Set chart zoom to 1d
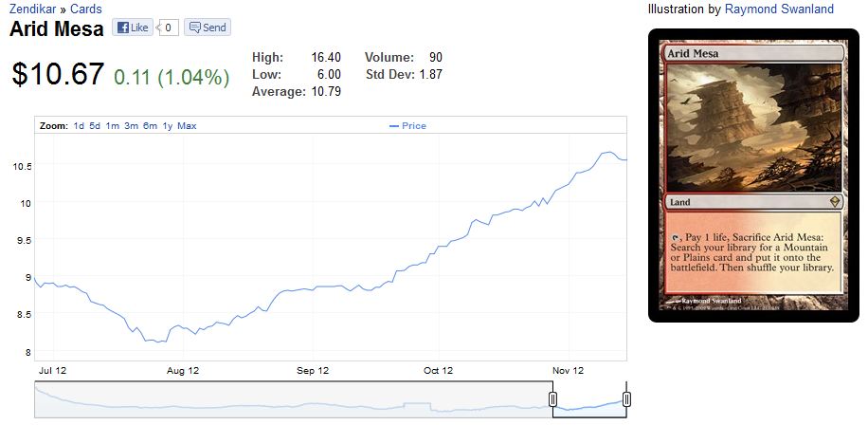Image resolution: width=868 pixels, height=425 pixels. [x=80, y=126]
